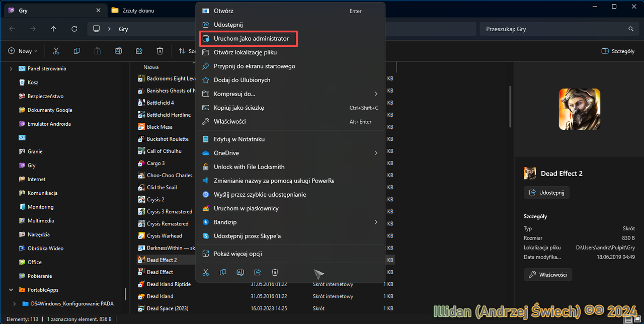Select Bezpieczeństwo in the navigation pane
Screen dimensions: 644x324
pyautogui.click(x=41, y=96)
